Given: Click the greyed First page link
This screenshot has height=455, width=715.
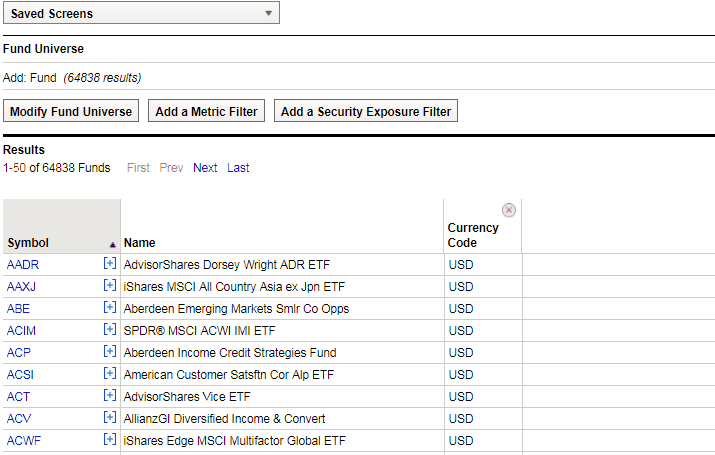Looking at the screenshot, I should tap(138, 168).
